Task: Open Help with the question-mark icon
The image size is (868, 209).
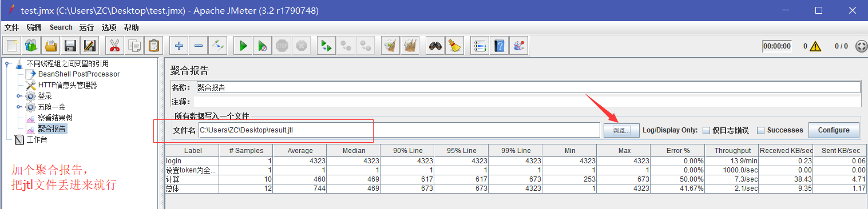Action: click(500, 46)
